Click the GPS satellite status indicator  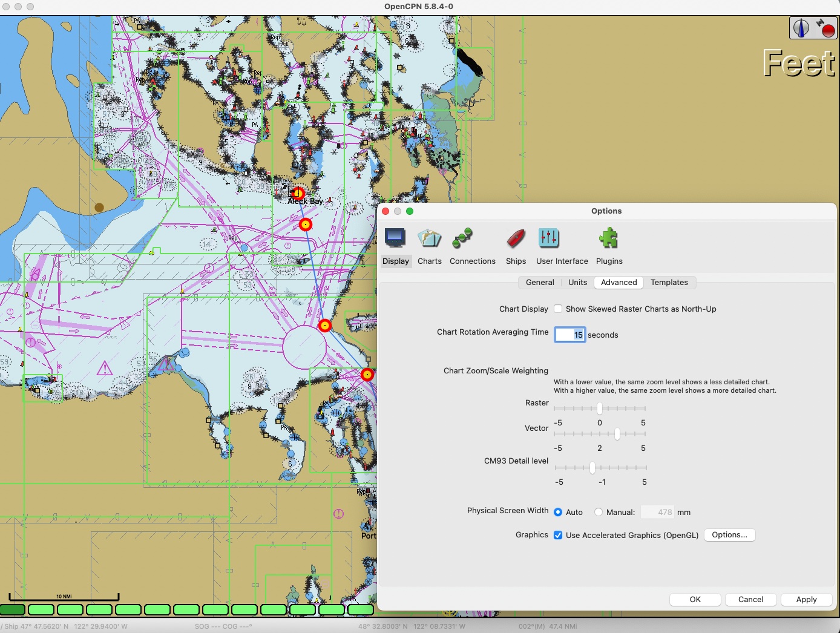pyautogui.click(x=825, y=28)
